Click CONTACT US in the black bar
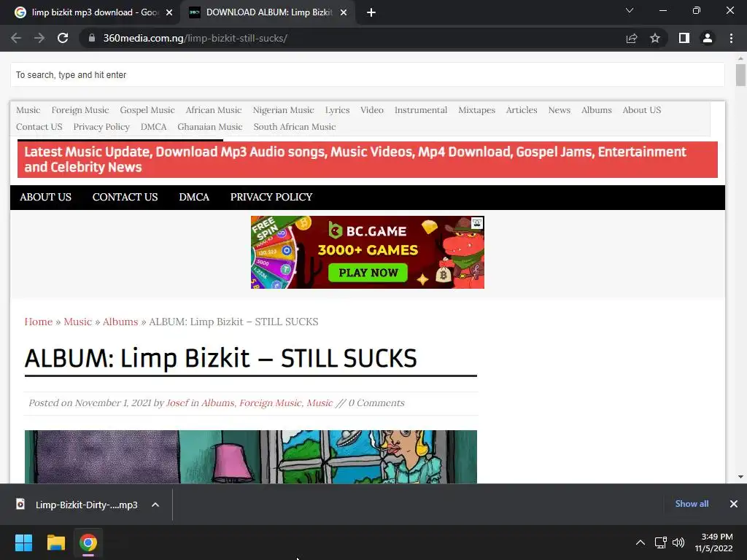Screen dimensions: 747x560 click(125, 197)
